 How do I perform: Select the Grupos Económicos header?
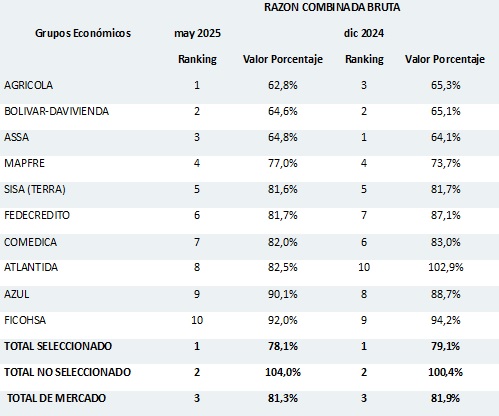tap(83, 33)
